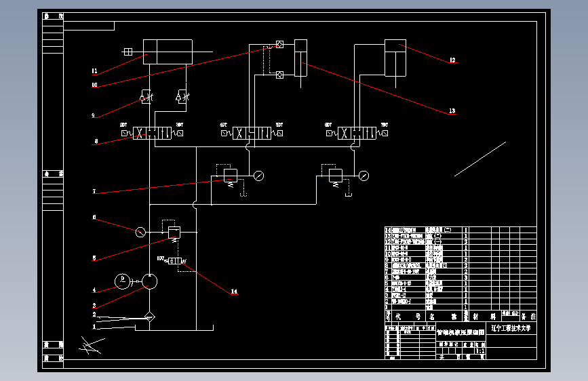Click the 2DT label text

pos(123,125)
